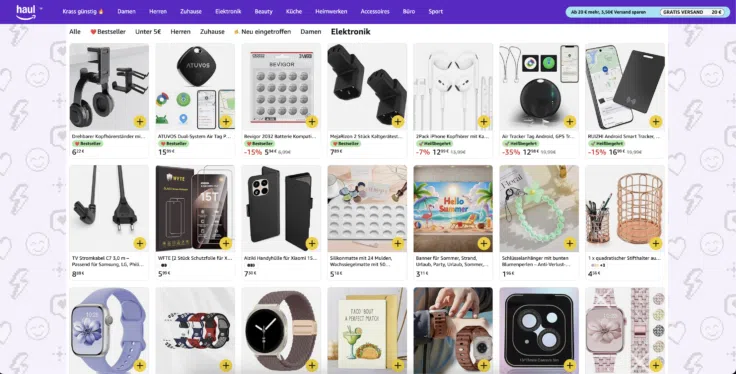
Task: Add Bevigor 2032 batteries with the plus icon
Action: pos(312,122)
